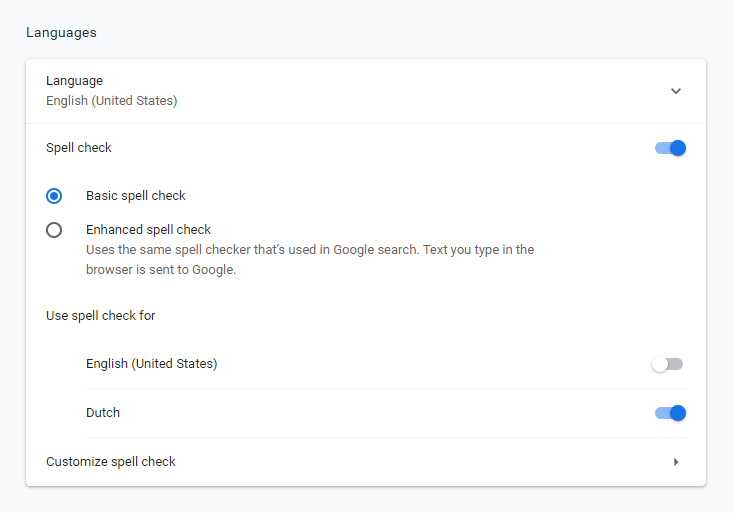Click the Enhanced spell check label text
The width and height of the screenshot is (734, 513).
[x=148, y=230]
